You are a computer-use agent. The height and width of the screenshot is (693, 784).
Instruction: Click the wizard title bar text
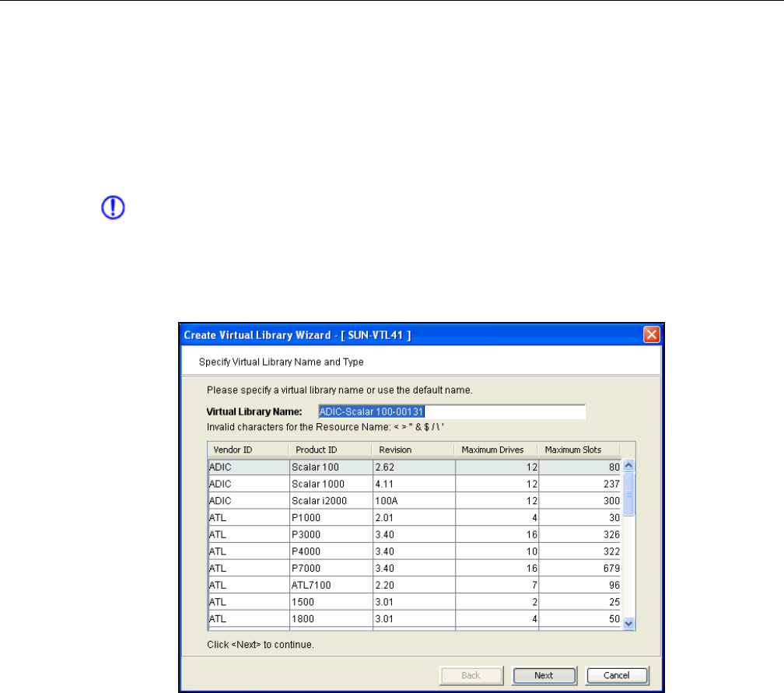297,335
